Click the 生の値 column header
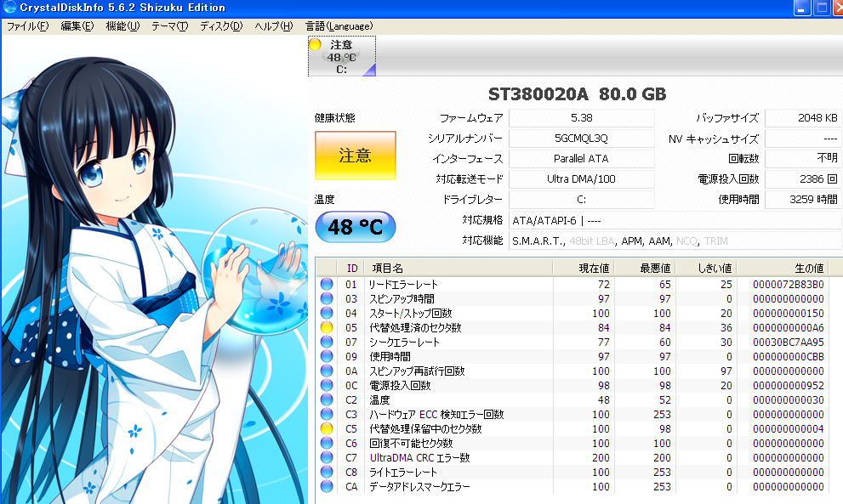 click(783, 268)
